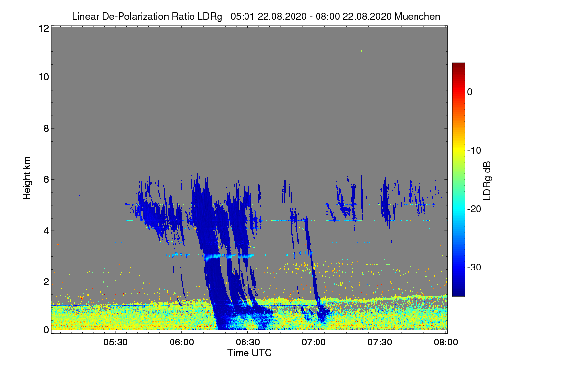Viewport: 588px width, 392px height.
Task: Click the 08:00 time tick label
Action: [x=446, y=342]
